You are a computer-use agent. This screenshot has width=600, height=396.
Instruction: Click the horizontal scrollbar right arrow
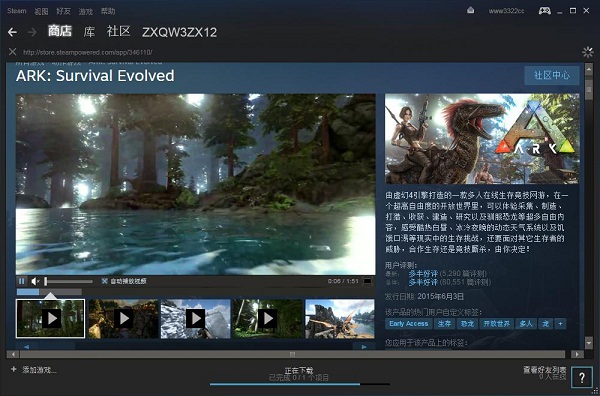tap(577, 355)
